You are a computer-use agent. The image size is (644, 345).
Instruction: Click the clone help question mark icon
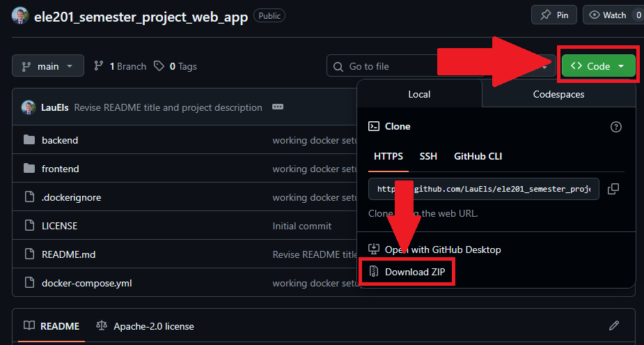tap(616, 127)
